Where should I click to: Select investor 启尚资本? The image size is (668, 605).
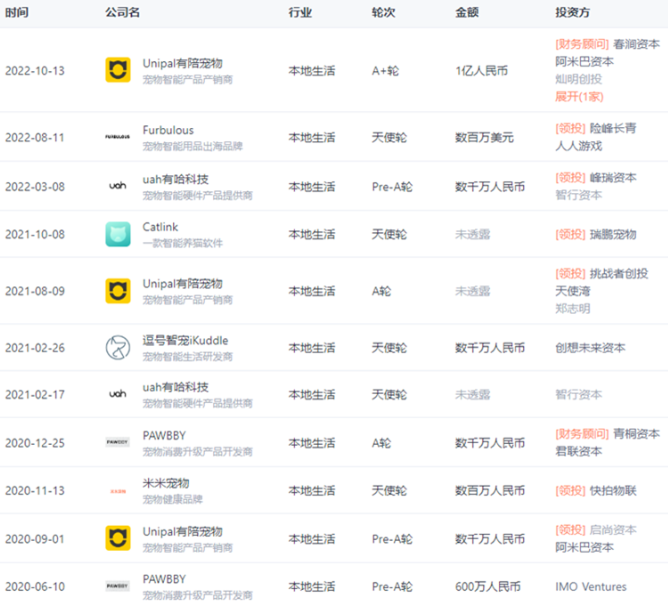point(613,530)
